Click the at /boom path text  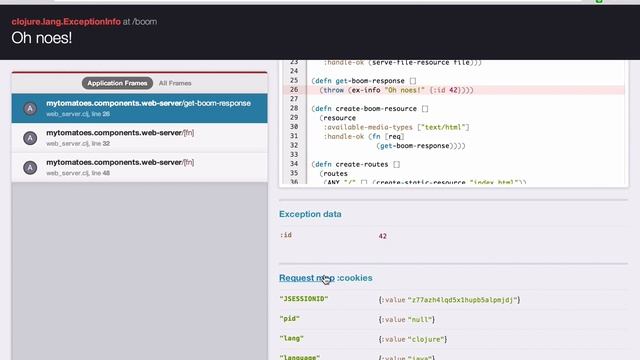[x=140, y=22]
